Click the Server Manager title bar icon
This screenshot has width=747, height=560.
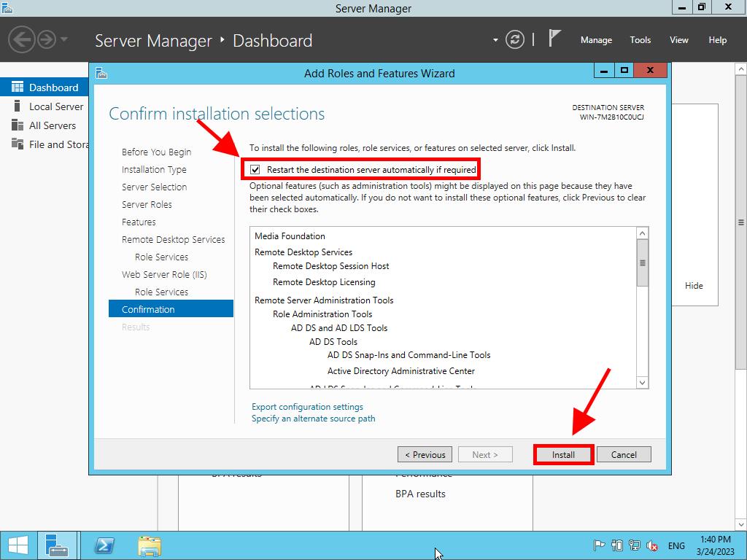pyautogui.click(x=7, y=8)
